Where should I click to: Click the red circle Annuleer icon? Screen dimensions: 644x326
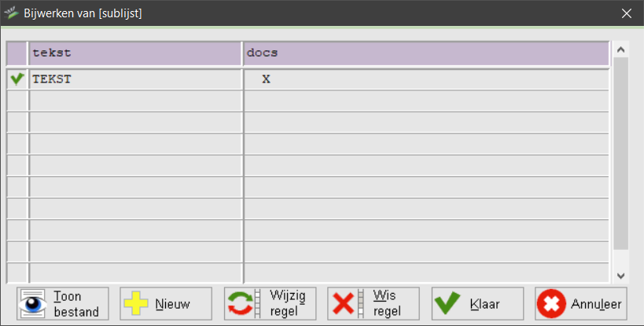point(551,304)
